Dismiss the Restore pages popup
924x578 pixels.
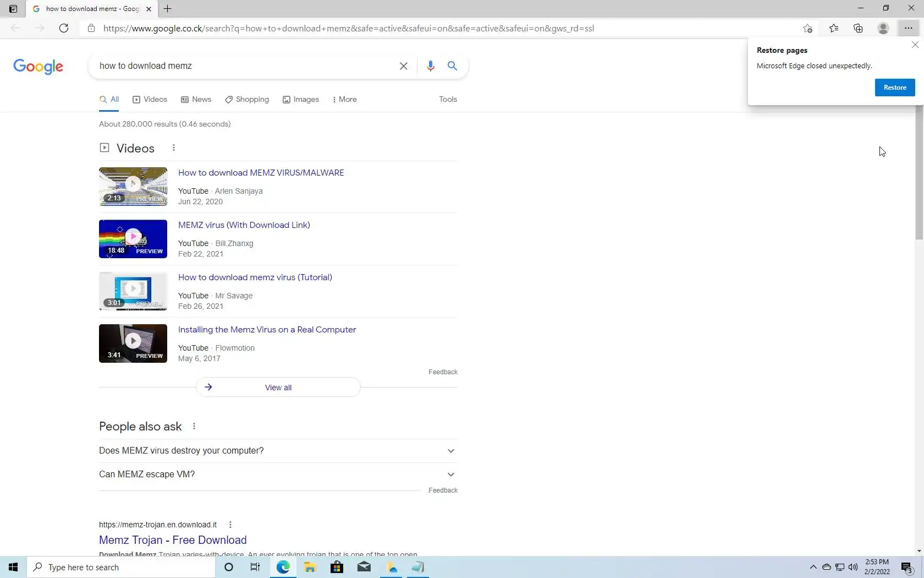coord(915,45)
